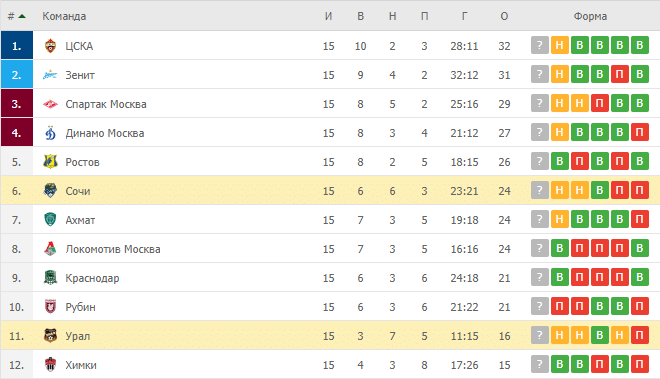Click the gray question mark in ЦСКА row
The width and height of the screenshot is (660, 379).
tap(540, 45)
